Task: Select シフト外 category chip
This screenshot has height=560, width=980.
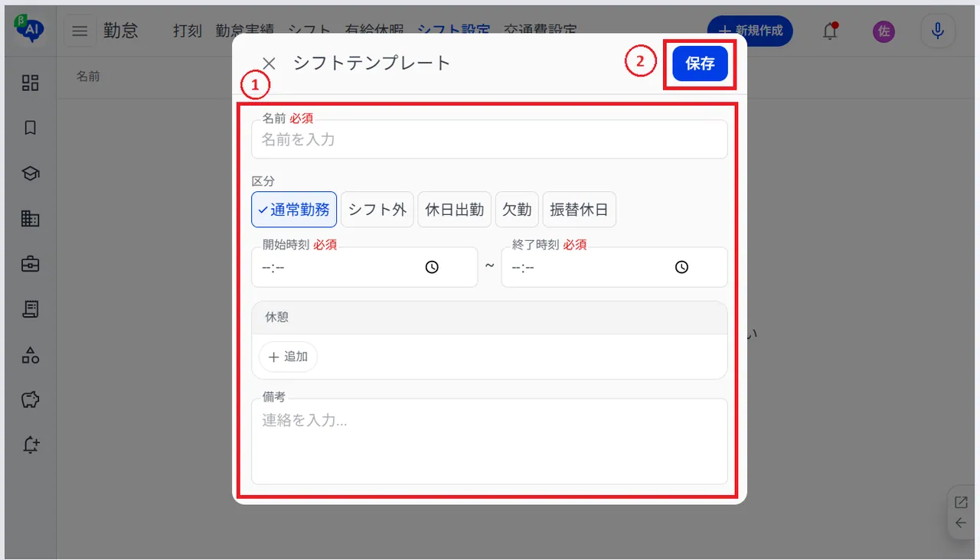Action: click(377, 210)
